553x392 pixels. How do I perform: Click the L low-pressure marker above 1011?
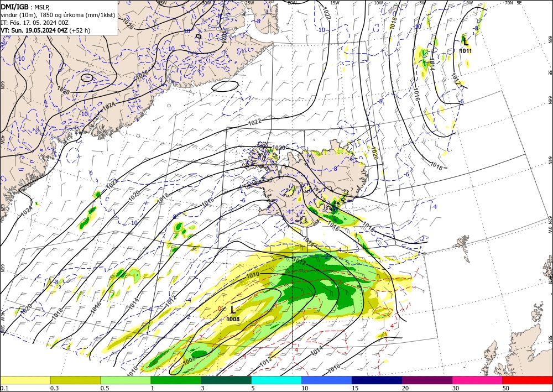pyautogui.click(x=466, y=43)
